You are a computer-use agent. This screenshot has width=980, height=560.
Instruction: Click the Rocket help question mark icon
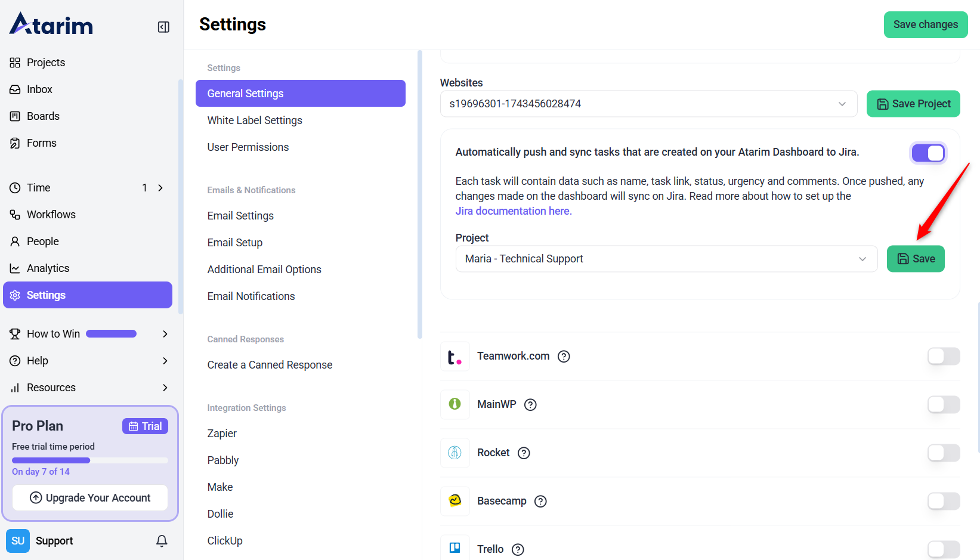tap(524, 453)
